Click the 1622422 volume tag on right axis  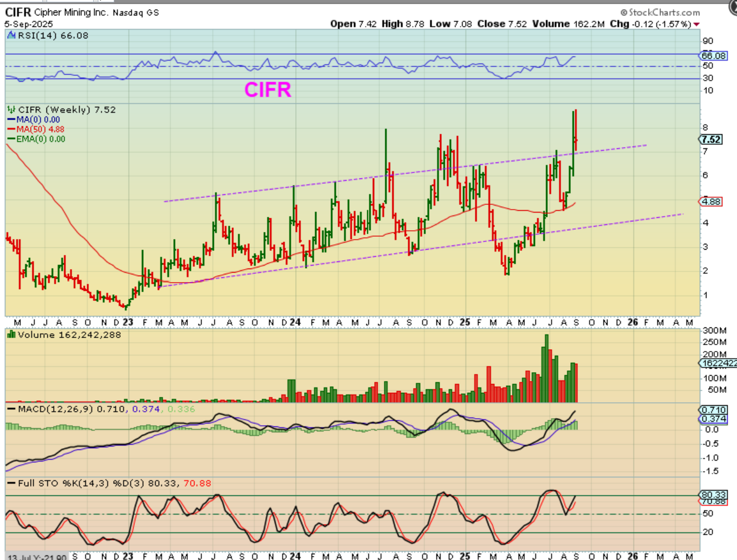[718, 364]
